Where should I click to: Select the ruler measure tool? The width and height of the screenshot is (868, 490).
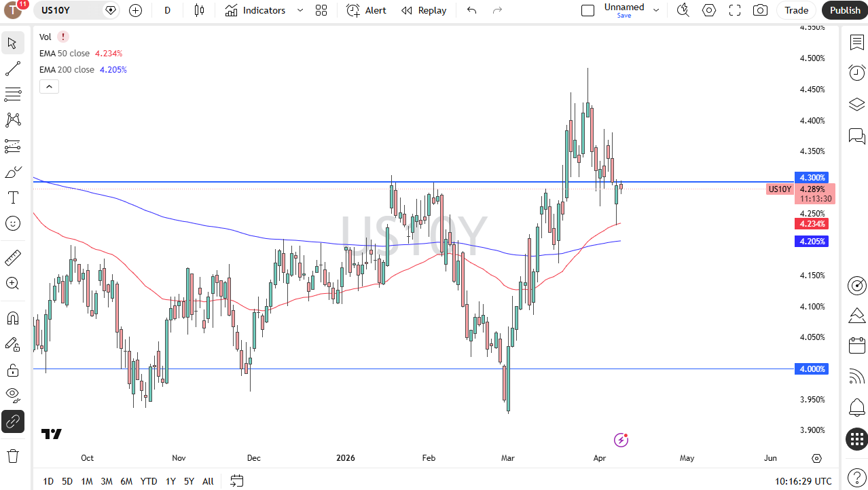[x=12, y=257]
